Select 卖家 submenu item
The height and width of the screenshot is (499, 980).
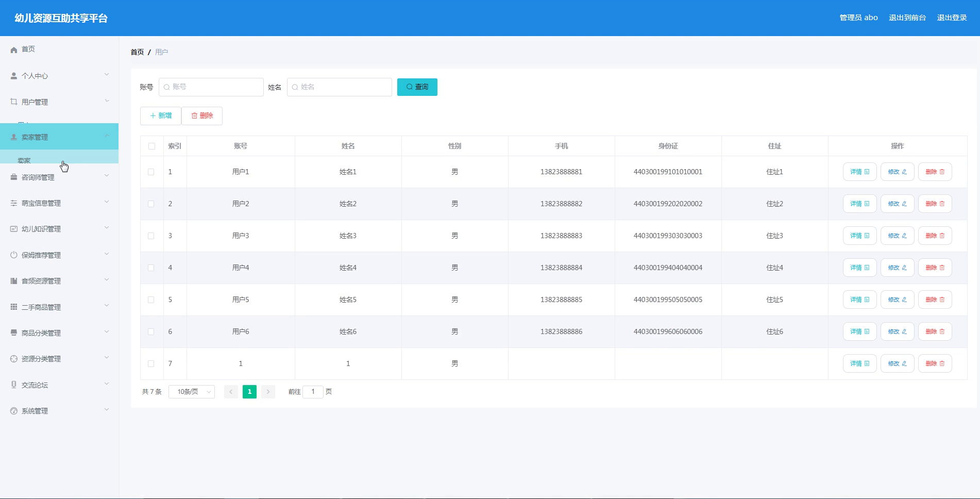pos(59,158)
